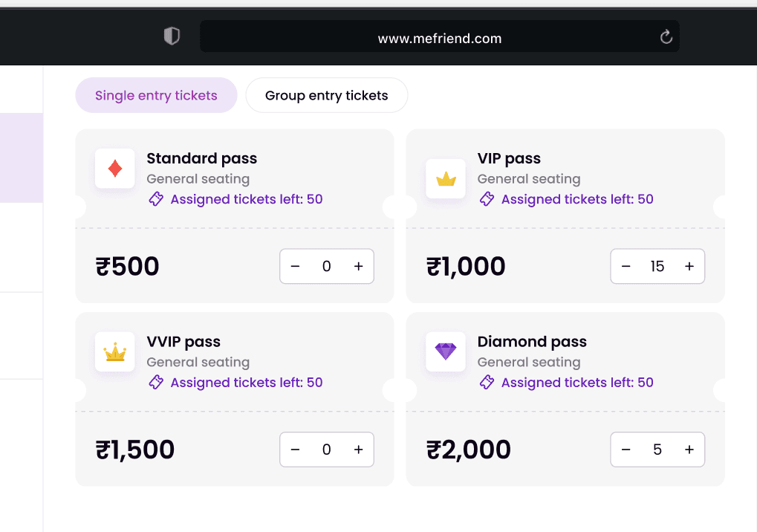Remove one VIP pass ticket
The height and width of the screenshot is (532, 757).
coord(626,267)
